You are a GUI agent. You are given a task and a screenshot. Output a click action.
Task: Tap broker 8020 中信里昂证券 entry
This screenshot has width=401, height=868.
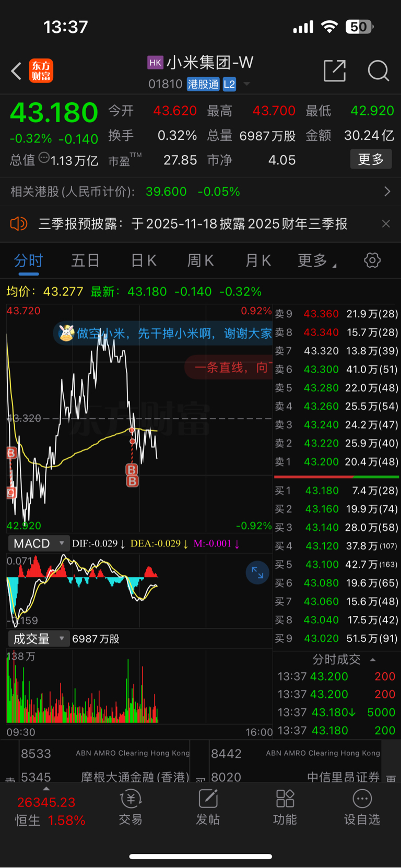pos(296,776)
